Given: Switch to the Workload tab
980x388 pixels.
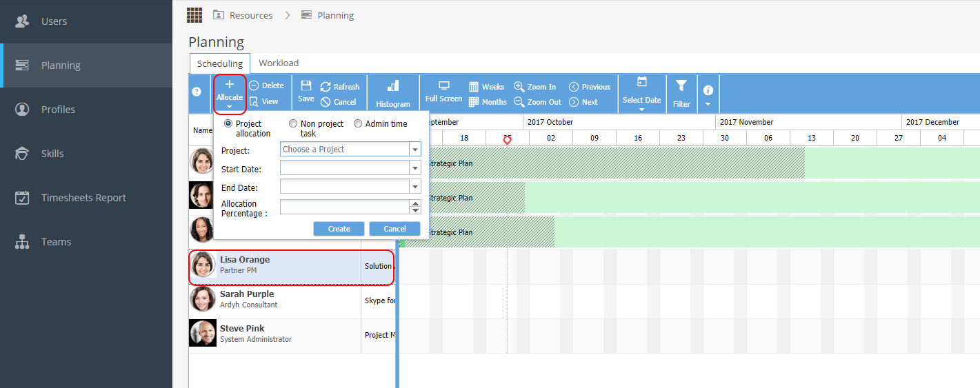Looking at the screenshot, I should pyautogui.click(x=279, y=63).
